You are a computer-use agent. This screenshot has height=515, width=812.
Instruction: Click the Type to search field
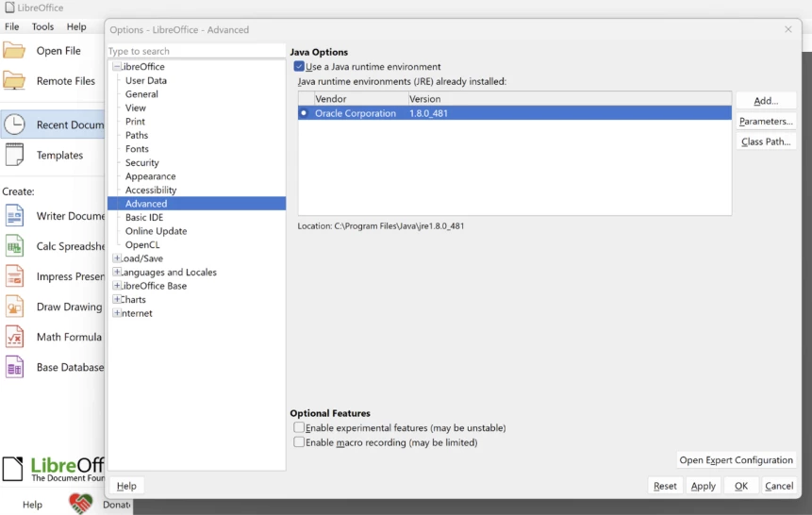pos(196,51)
